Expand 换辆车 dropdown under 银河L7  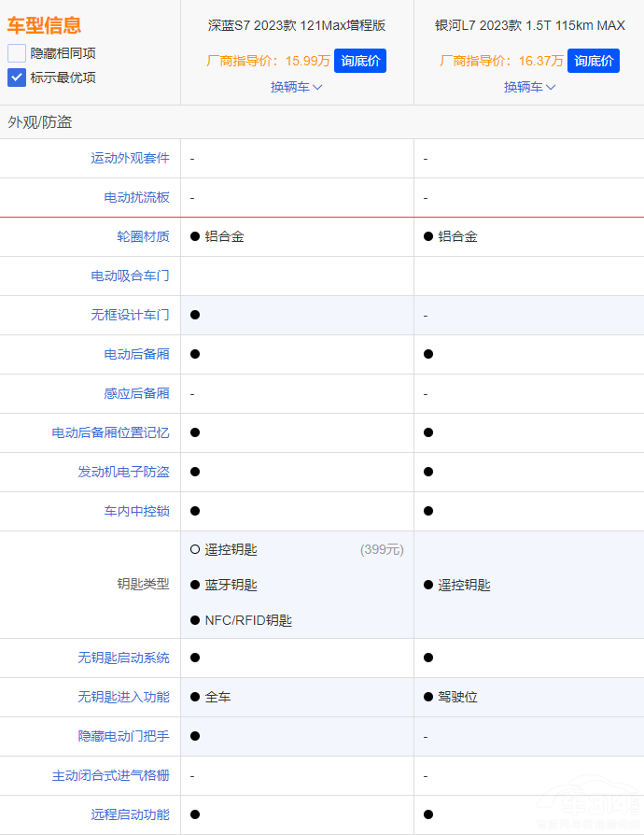pos(529,87)
